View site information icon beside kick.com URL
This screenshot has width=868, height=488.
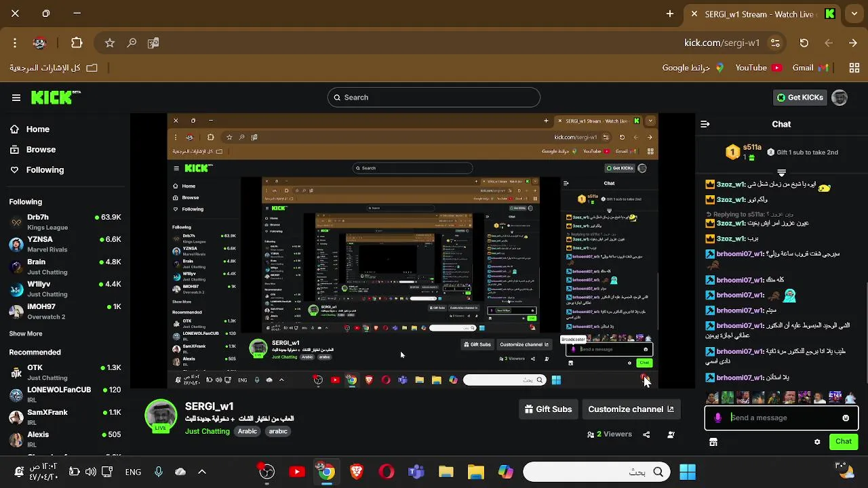(x=775, y=43)
